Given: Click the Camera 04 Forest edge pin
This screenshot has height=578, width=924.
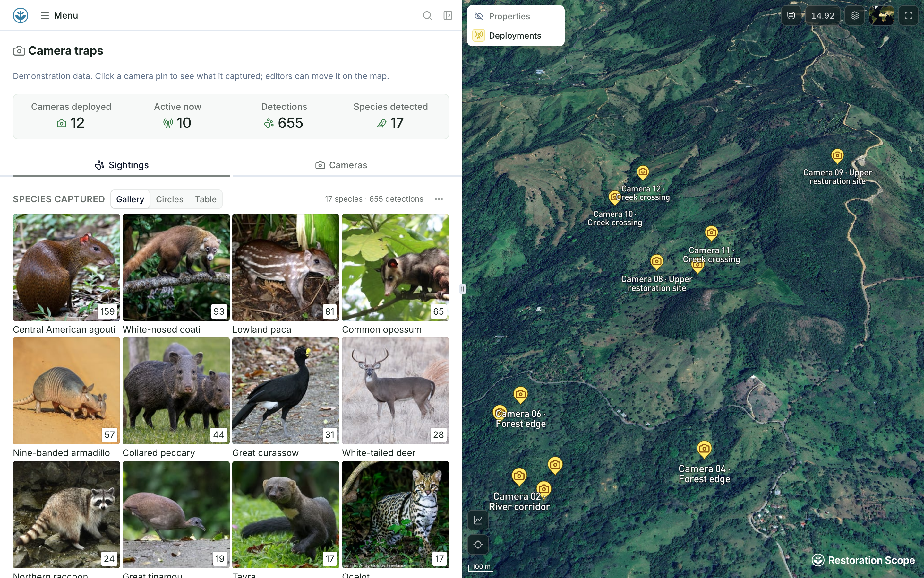Looking at the screenshot, I should (x=705, y=449).
